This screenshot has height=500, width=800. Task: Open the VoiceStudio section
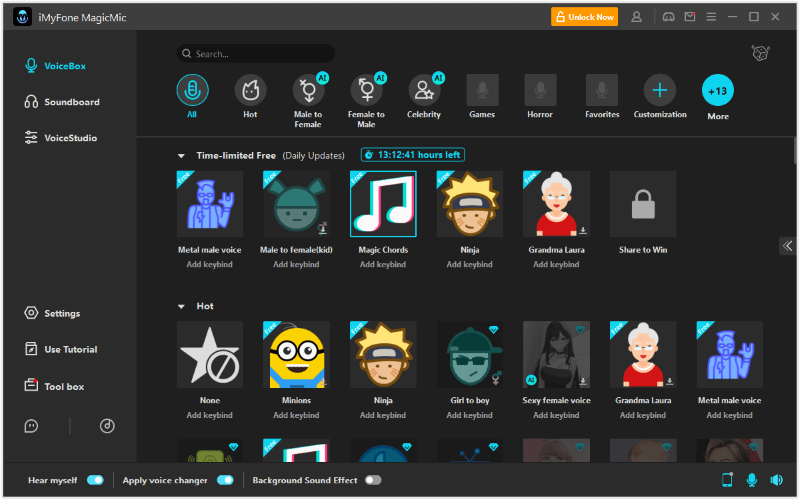(61, 138)
